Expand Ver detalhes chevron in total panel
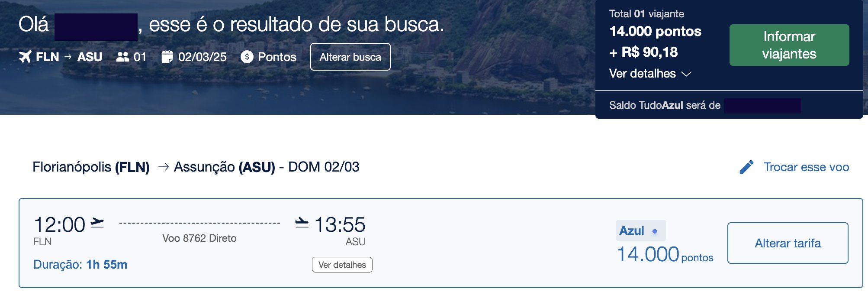The height and width of the screenshot is (292, 868). pyautogui.click(x=686, y=74)
